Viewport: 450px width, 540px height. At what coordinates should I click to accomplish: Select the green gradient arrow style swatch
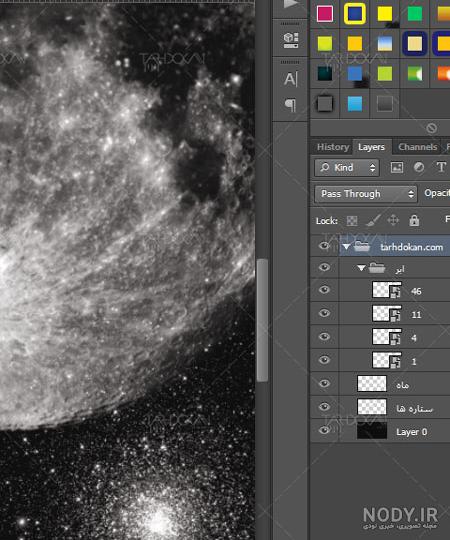pos(415,73)
